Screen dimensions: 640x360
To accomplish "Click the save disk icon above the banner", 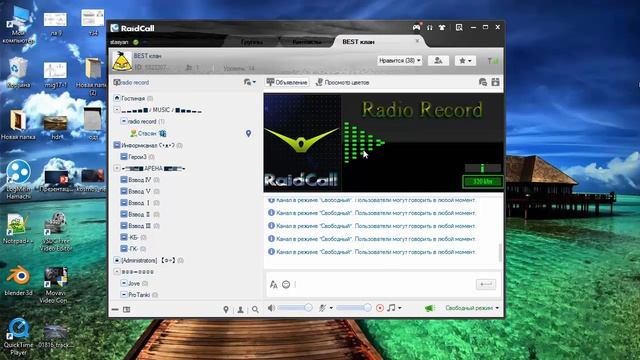I will tap(496, 82).
